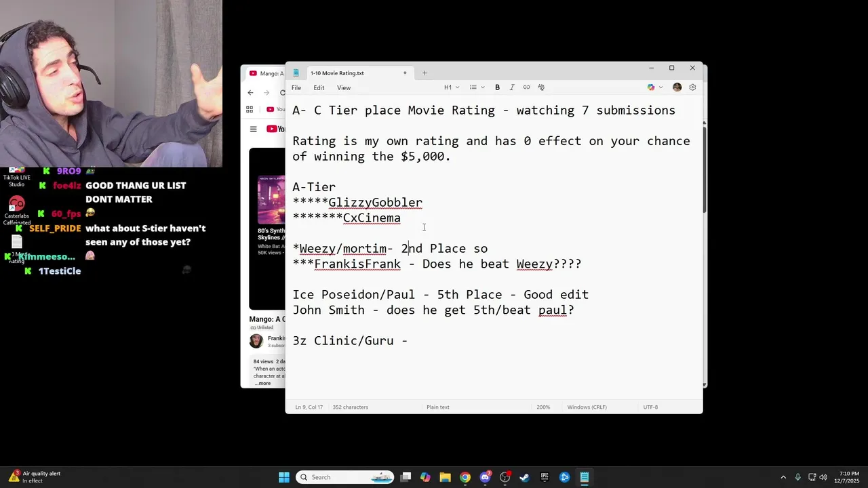
Task: Select the Mango browser tab
Action: [x=264, y=73]
